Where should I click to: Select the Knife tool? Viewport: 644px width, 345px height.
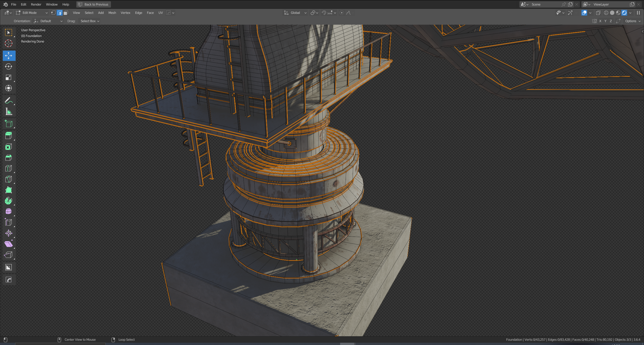click(x=9, y=179)
